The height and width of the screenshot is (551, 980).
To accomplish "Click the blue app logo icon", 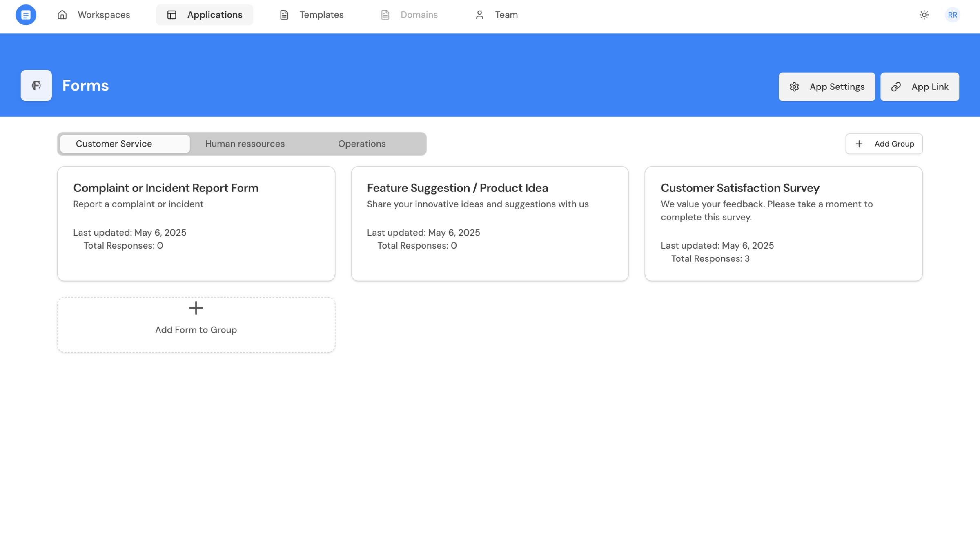I will point(26,15).
